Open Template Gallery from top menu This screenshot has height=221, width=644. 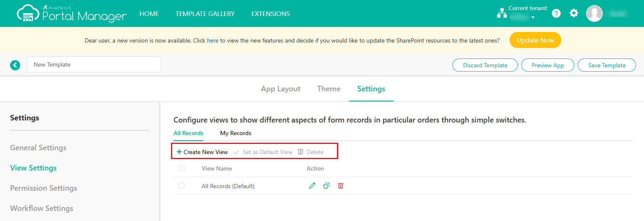coord(205,13)
